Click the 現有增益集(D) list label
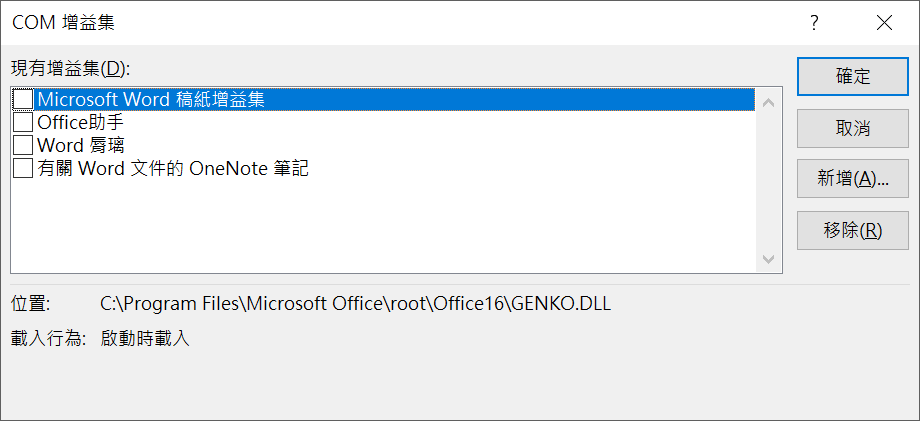This screenshot has height=421, width=920. tap(70, 69)
